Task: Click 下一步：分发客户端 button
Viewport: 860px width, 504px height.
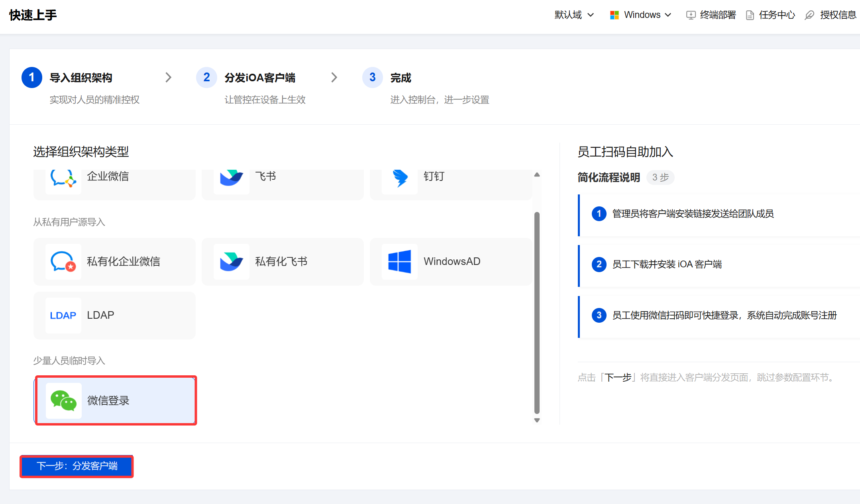Action: 77,466
